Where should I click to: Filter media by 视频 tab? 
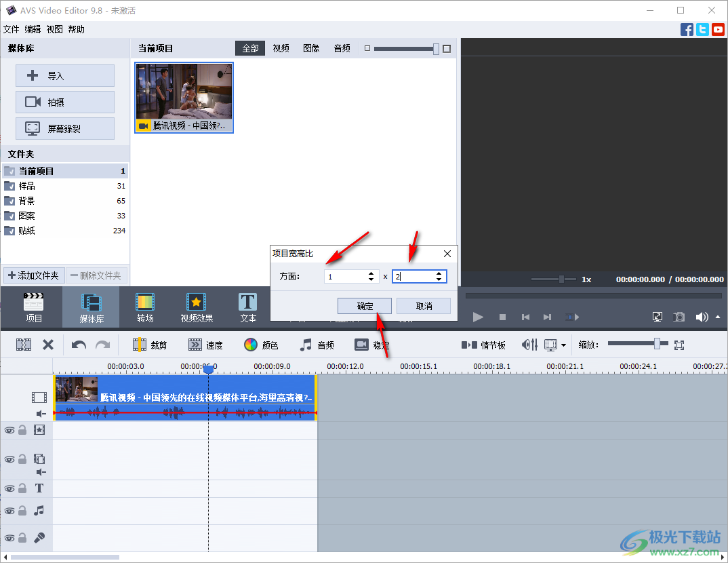point(281,48)
